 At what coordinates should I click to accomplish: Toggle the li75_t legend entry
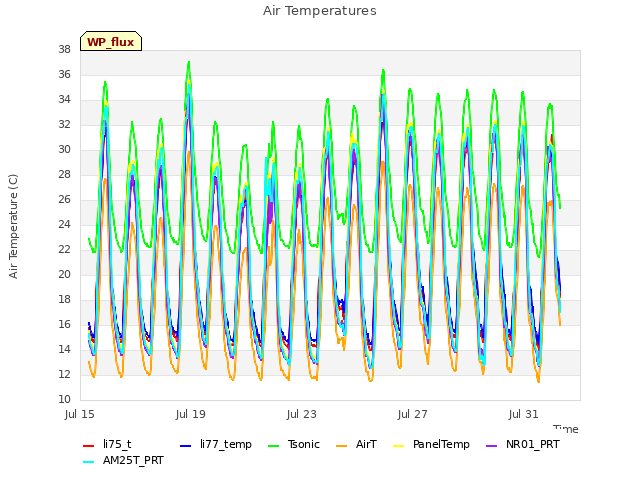pos(107,444)
